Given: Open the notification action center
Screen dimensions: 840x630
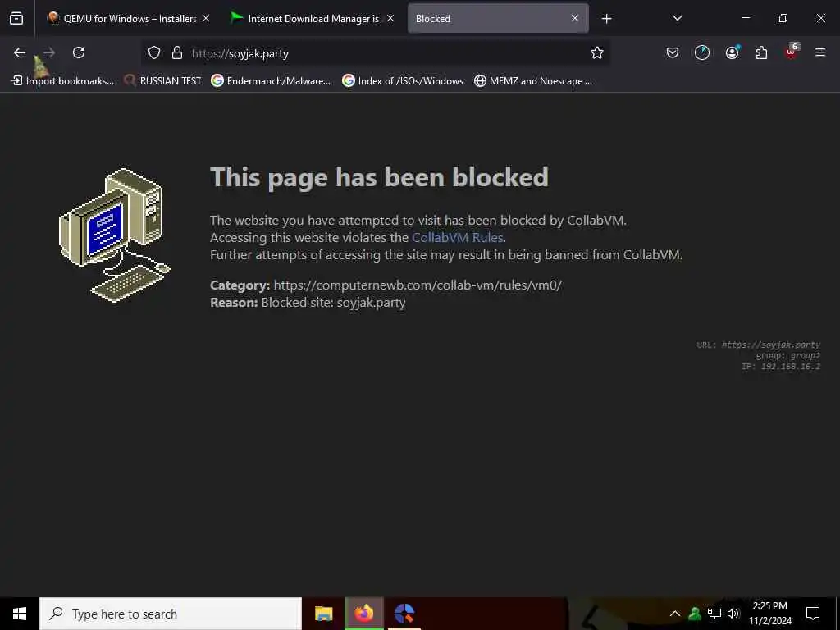Looking at the screenshot, I should click(813, 614).
